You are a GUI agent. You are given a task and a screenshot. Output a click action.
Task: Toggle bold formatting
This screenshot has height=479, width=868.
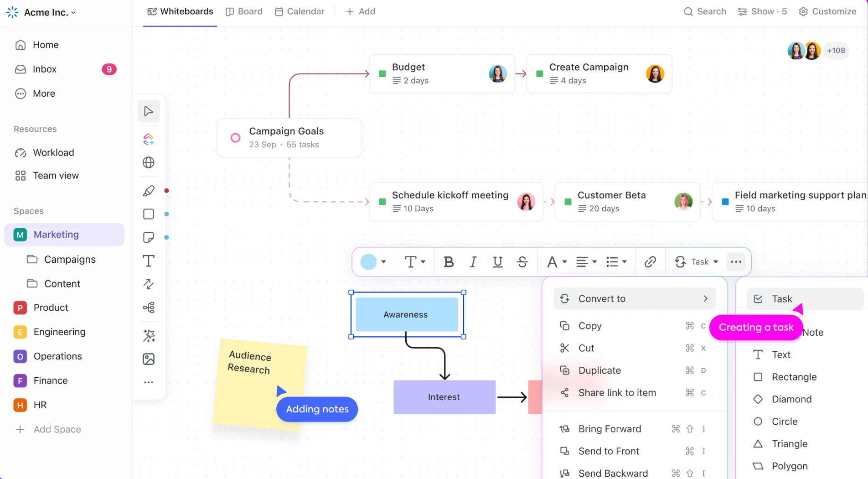(449, 262)
